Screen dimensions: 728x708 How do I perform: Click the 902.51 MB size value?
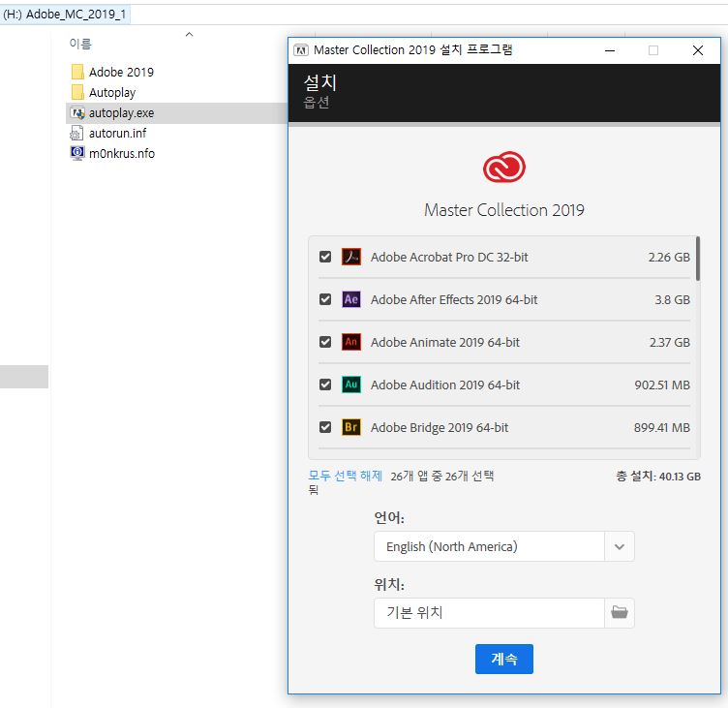pos(662,385)
